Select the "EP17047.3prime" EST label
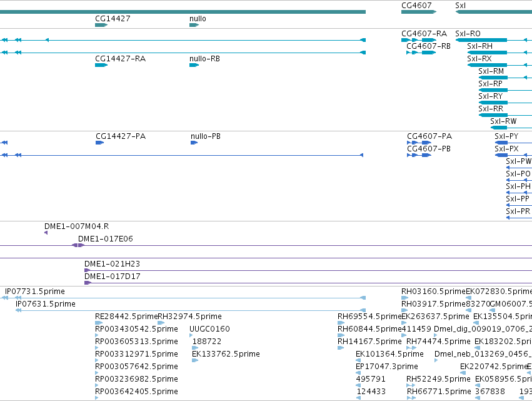Image resolution: width=532 pixels, height=401 pixels. click(x=387, y=367)
